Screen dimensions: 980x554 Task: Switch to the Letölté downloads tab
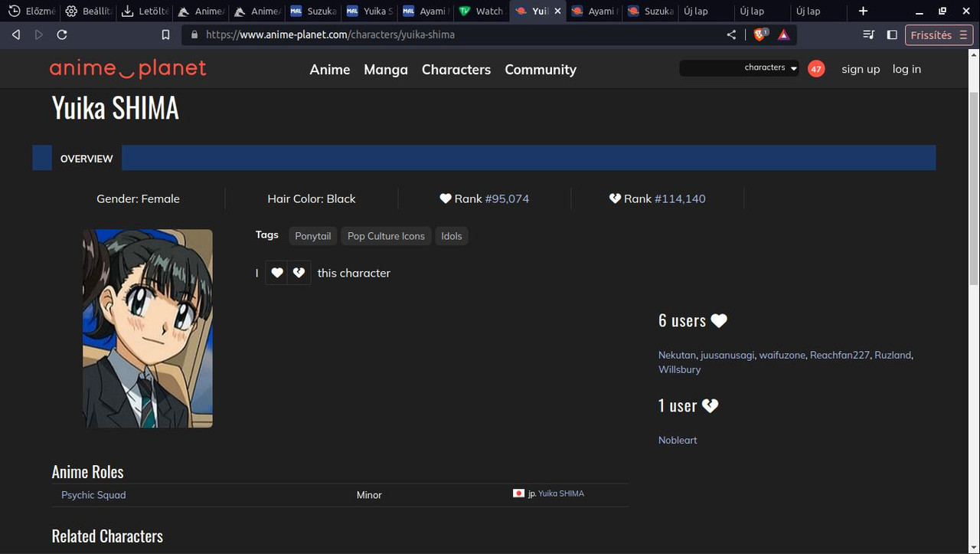click(x=144, y=11)
